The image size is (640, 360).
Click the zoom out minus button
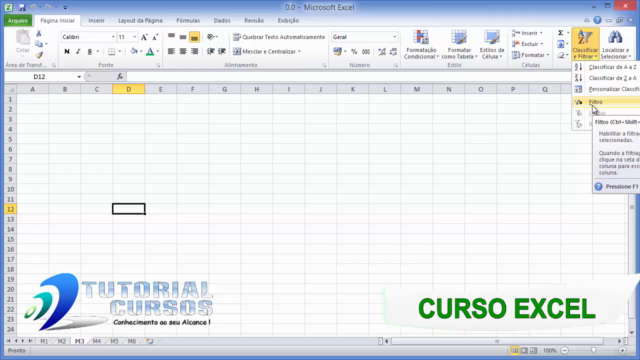(564, 351)
